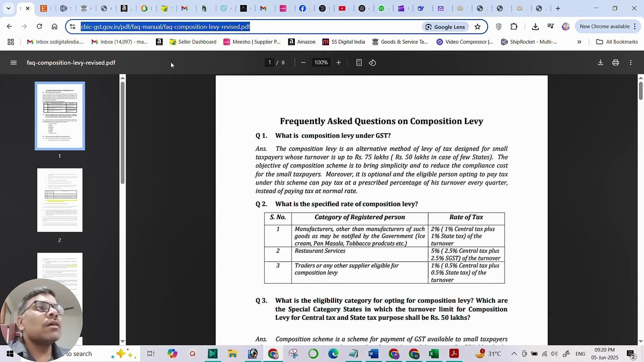The image size is (644, 362).
Task: Open SS Digital India bookmark
Action: coord(344,42)
